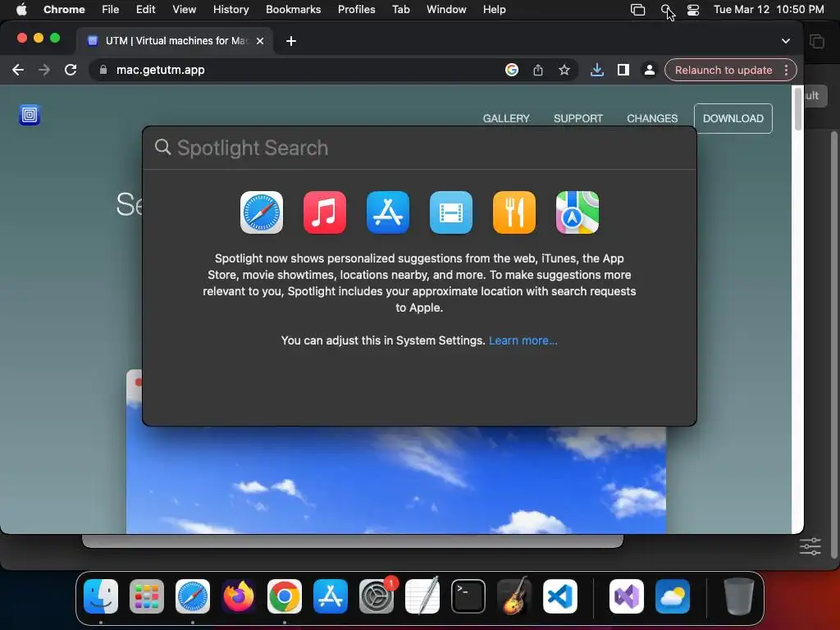Open Safari from Spotlight suggestions
This screenshot has width=840, height=630.
pyautogui.click(x=262, y=212)
